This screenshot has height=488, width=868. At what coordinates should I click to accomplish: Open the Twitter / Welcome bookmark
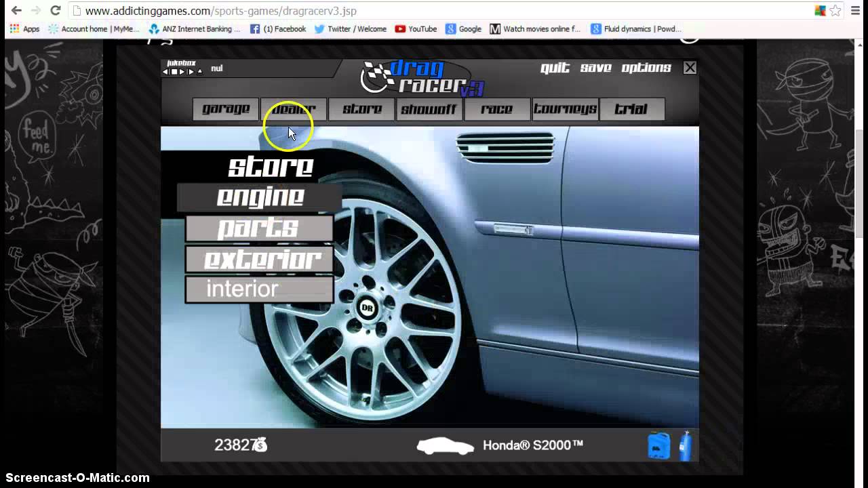point(351,29)
